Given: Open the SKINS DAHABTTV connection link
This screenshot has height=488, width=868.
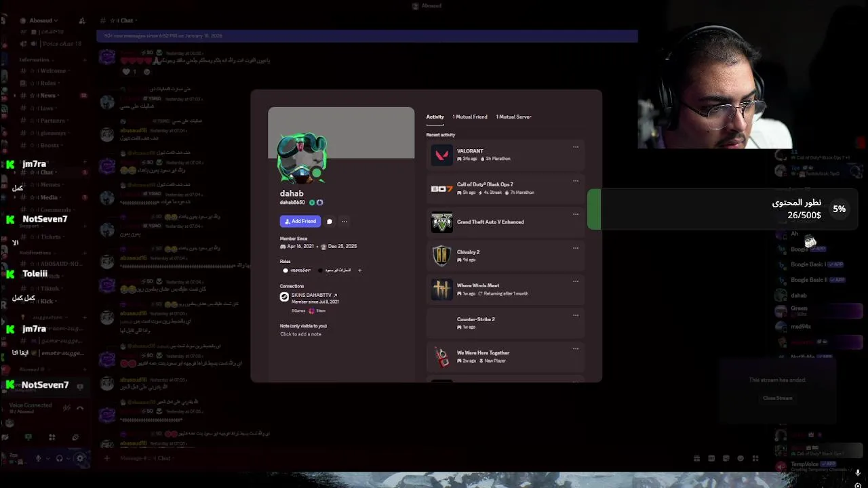Looking at the screenshot, I should (314, 295).
